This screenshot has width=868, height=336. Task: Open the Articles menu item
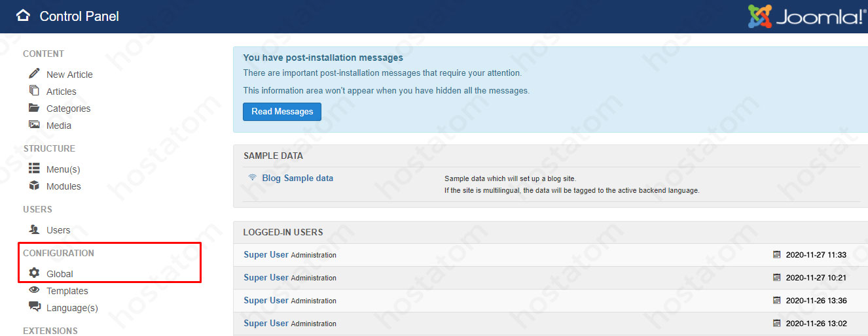point(61,92)
